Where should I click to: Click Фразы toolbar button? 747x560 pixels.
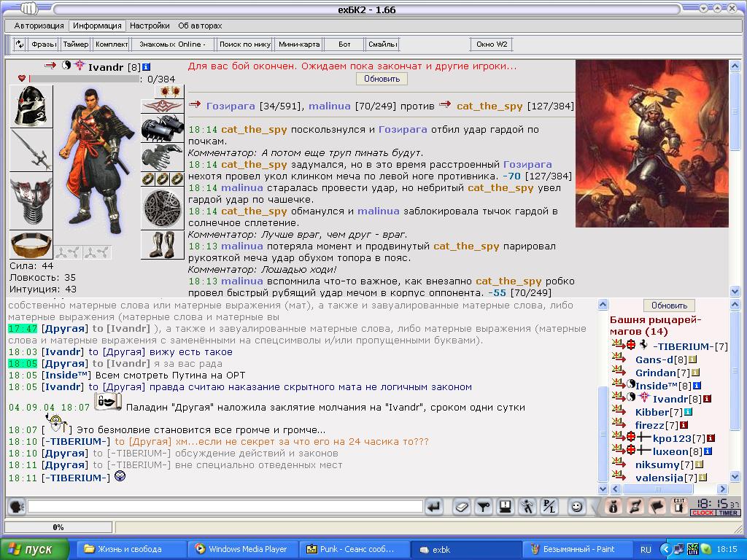point(44,44)
